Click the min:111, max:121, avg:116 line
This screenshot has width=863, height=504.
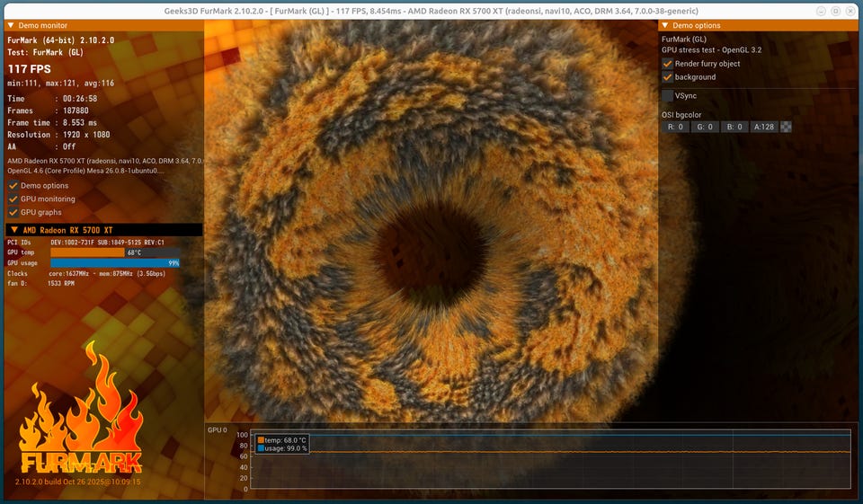point(60,84)
